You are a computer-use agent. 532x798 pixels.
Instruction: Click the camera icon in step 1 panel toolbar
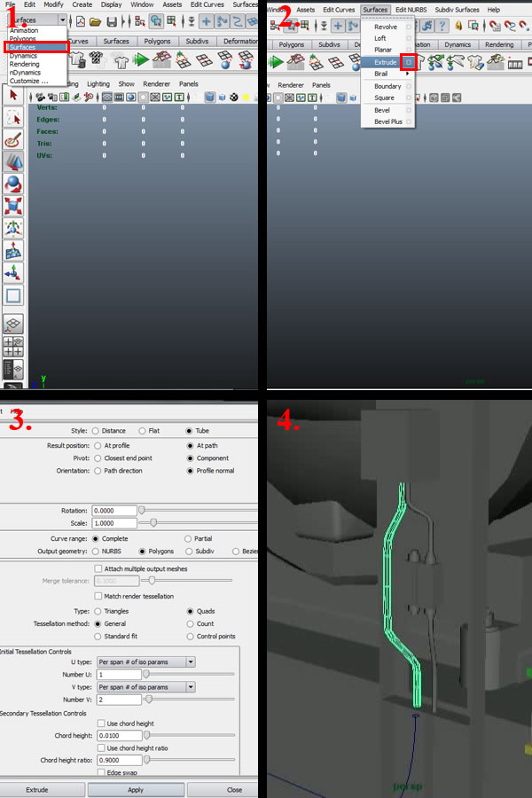(x=40, y=97)
